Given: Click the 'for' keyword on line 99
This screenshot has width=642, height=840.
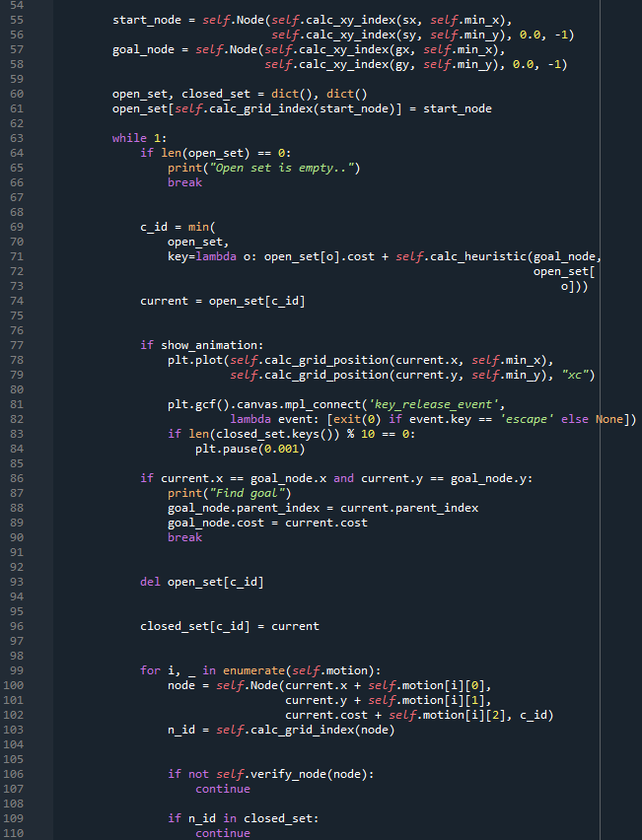Looking at the screenshot, I should [x=150, y=670].
